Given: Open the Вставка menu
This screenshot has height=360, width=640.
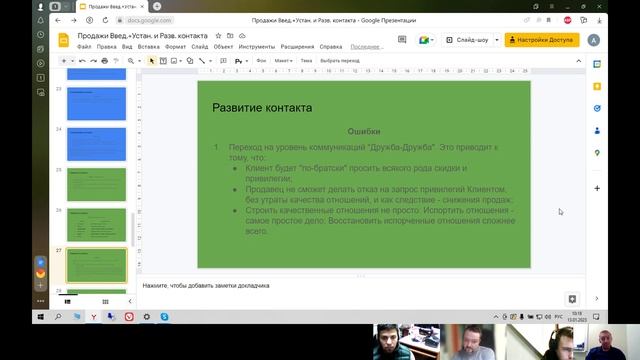Looking at the screenshot, I should point(149,47).
